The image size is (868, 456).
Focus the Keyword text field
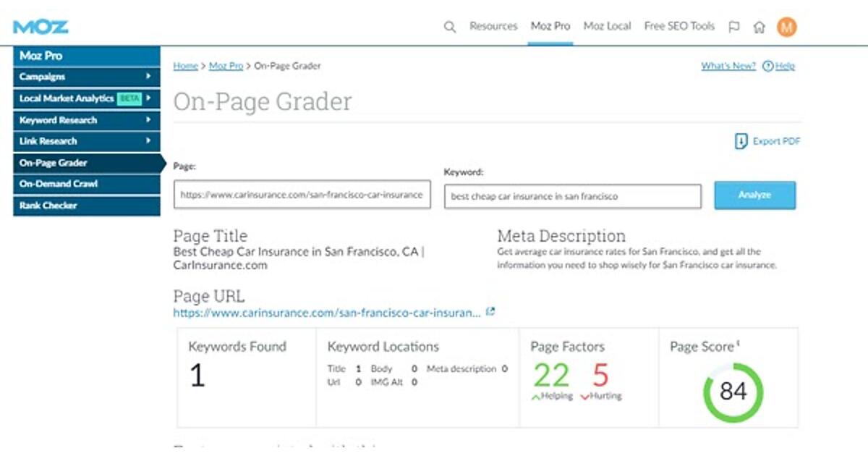572,196
